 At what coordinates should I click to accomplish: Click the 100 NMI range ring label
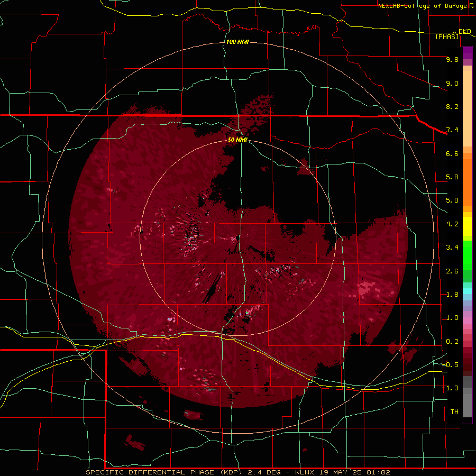tap(237, 42)
